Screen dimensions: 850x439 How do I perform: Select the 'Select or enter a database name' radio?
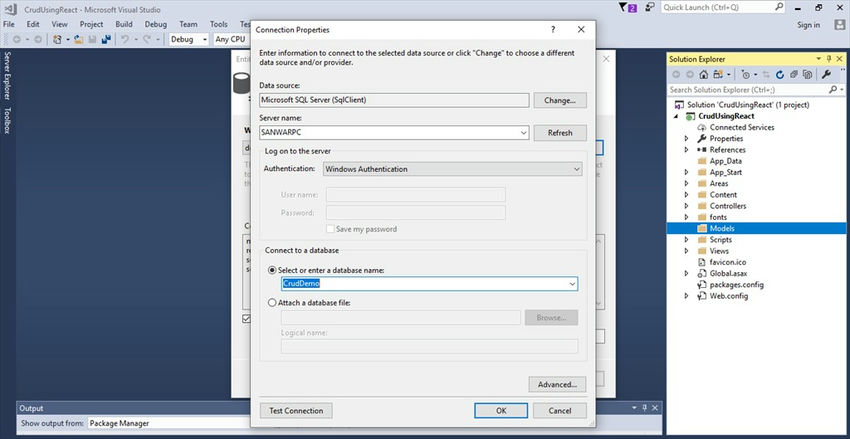(x=272, y=270)
